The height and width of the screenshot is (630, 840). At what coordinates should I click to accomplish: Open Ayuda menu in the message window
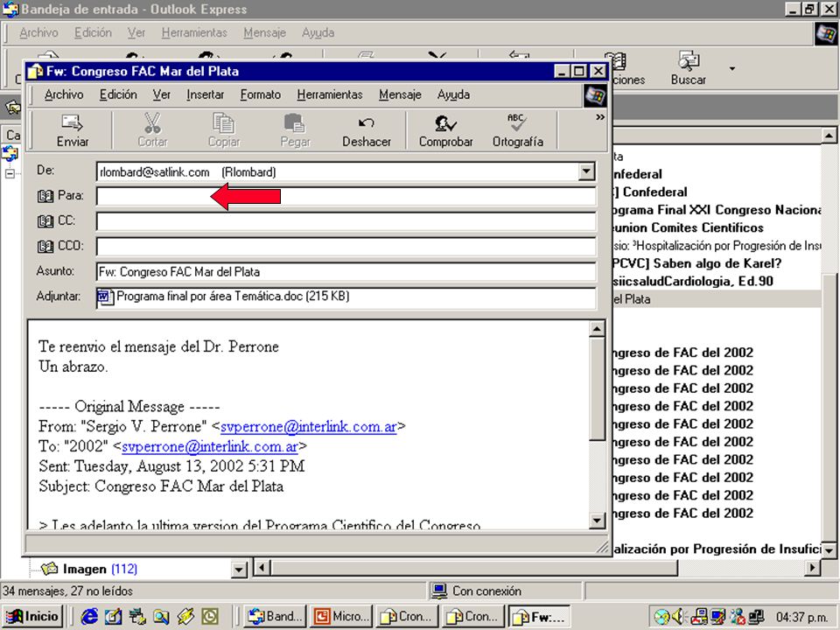453,94
